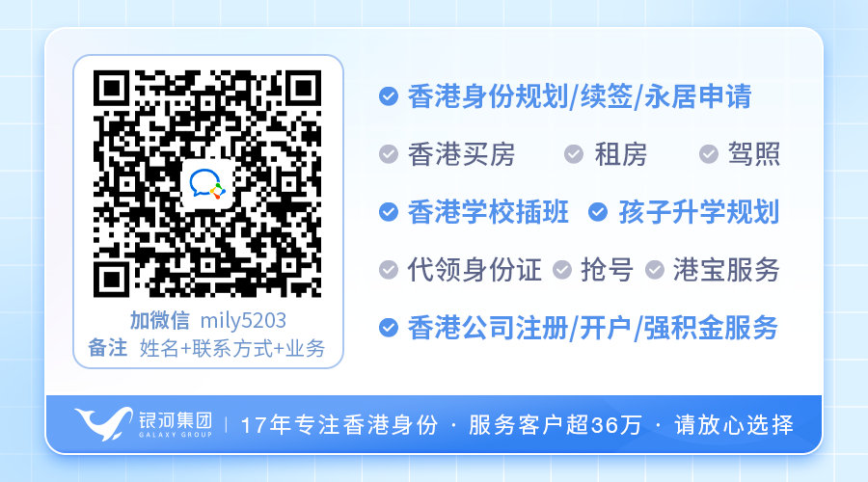The height and width of the screenshot is (482, 868).
Task: Click the blue checkmark beside 香港身份规划
Action: pos(388,96)
